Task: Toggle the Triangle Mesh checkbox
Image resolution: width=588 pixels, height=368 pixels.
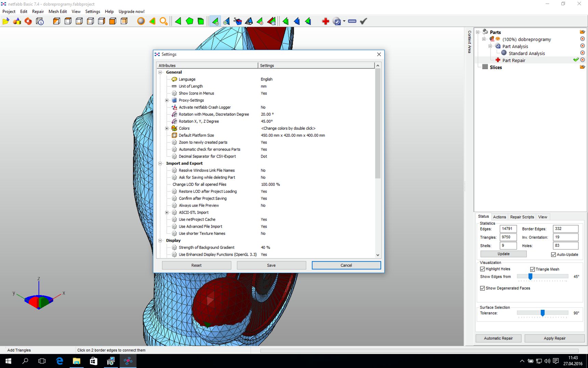Action: coord(532,269)
